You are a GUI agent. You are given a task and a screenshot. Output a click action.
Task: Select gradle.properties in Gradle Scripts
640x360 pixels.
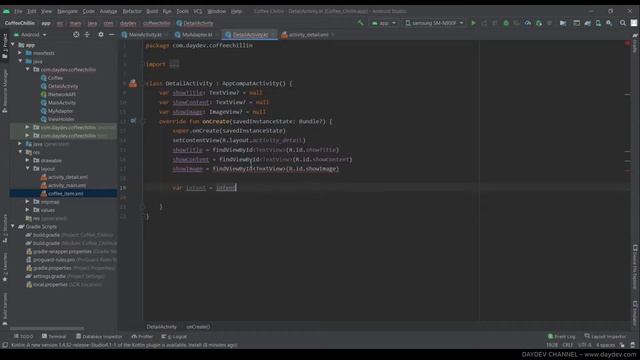pyautogui.click(x=52, y=268)
